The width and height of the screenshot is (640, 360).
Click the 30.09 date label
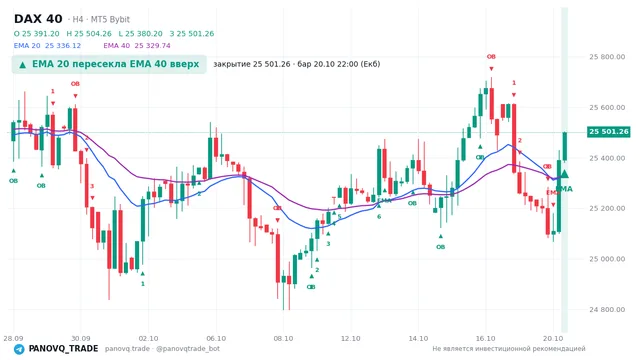point(80,338)
